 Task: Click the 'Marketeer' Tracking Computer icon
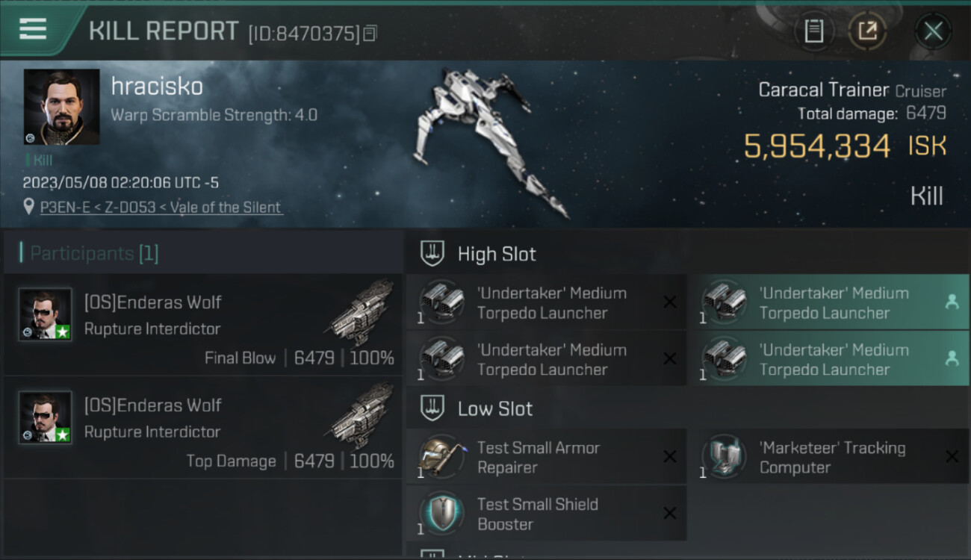(x=724, y=457)
